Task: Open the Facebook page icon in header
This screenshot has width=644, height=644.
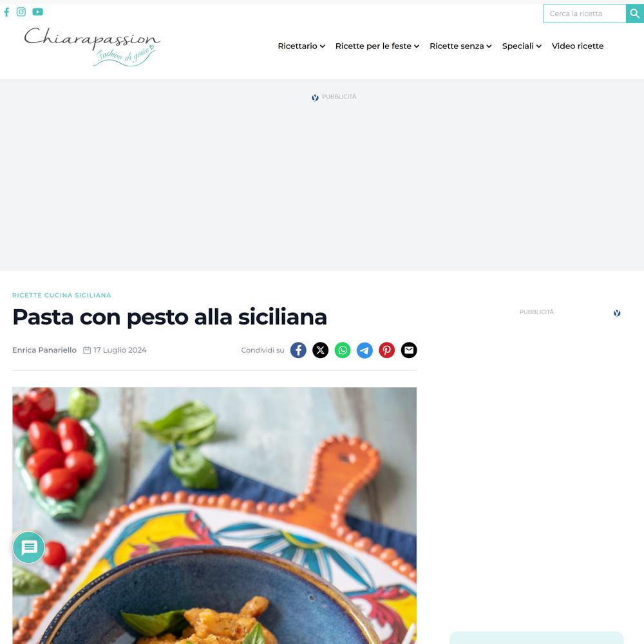Action: point(6,12)
